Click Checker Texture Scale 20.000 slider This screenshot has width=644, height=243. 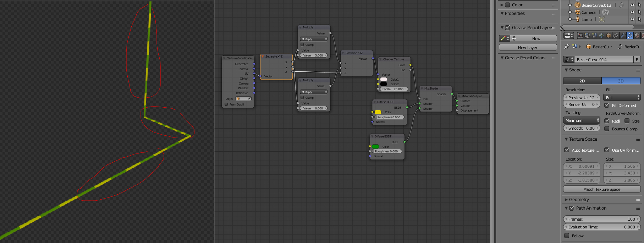[394, 89]
